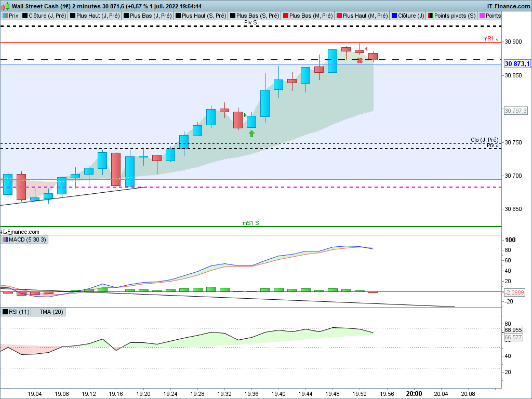Click the candlestick chart icon in title bar

(5, 6)
